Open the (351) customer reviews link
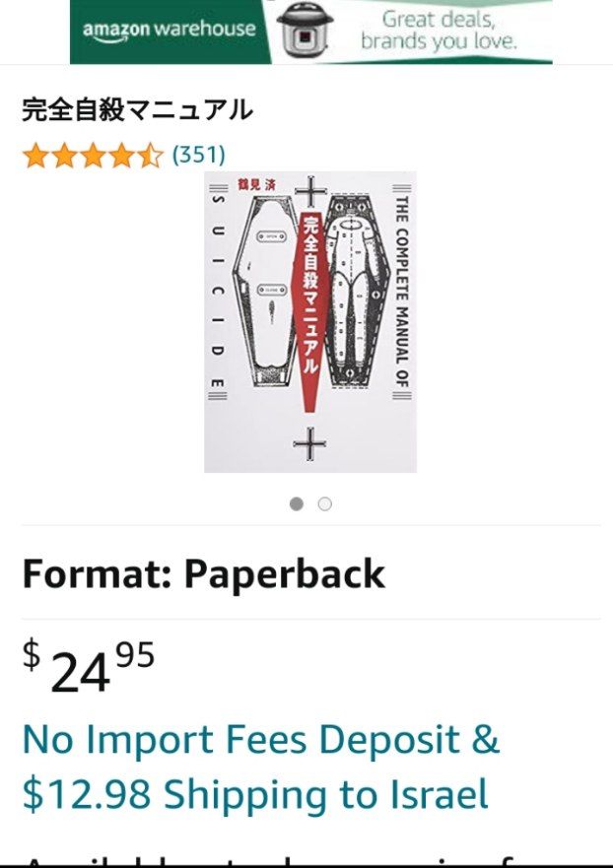 click(199, 155)
